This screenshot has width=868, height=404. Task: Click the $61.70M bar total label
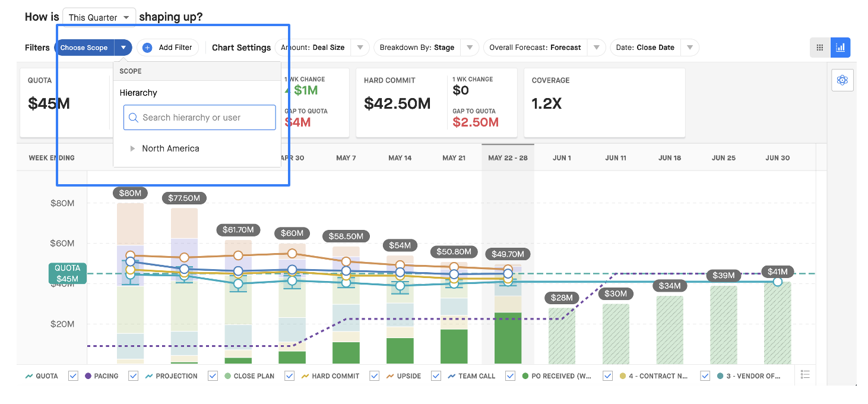[x=238, y=229]
